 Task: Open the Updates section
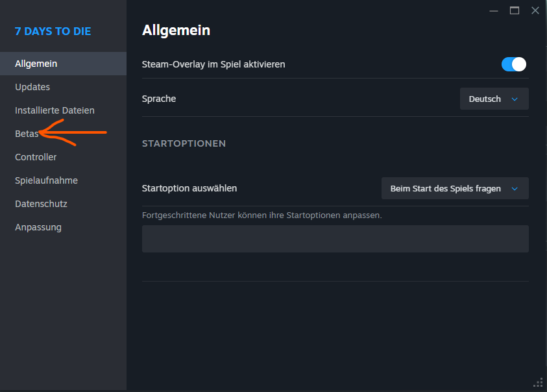32,87
